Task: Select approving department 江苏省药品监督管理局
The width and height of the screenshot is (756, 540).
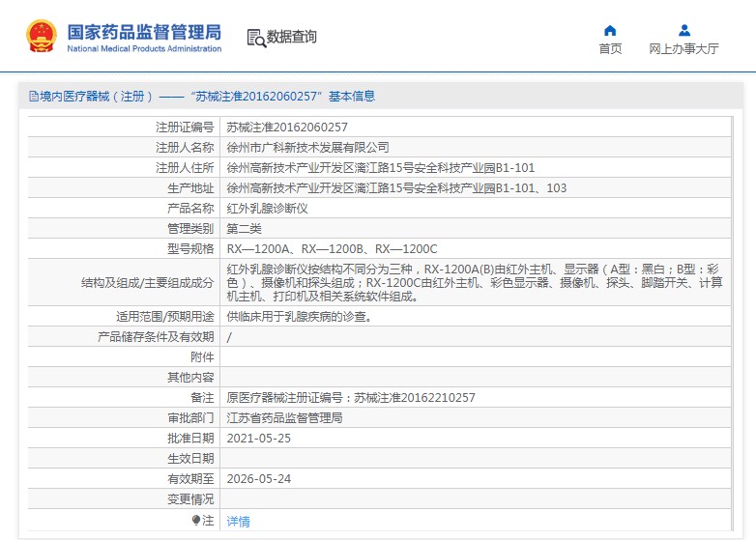Action: pos(284,417)
